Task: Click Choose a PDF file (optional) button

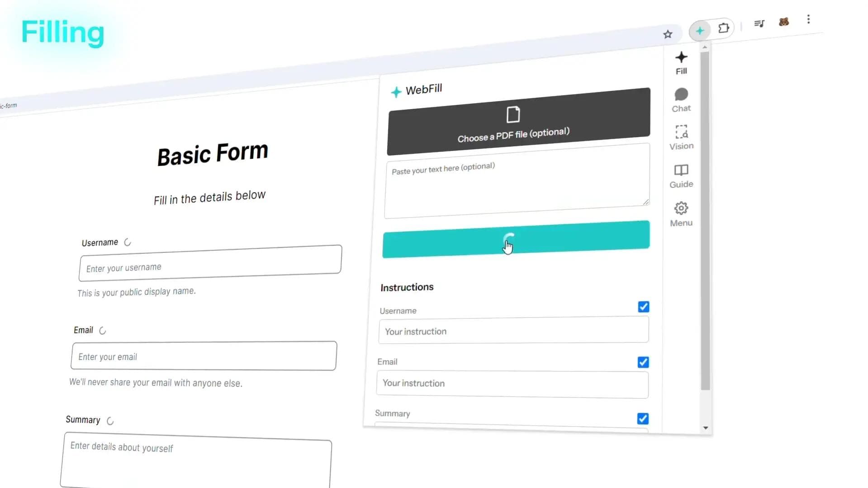Action: click(x=519, y=122)
